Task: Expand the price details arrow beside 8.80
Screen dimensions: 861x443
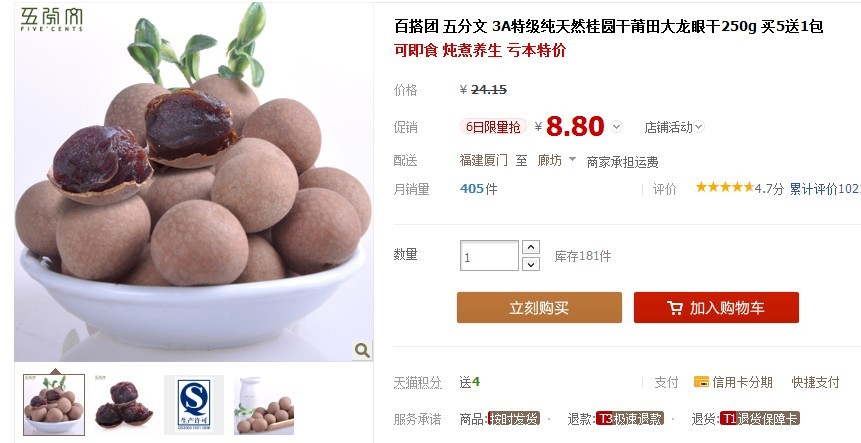Action: [x=617, y=127]
